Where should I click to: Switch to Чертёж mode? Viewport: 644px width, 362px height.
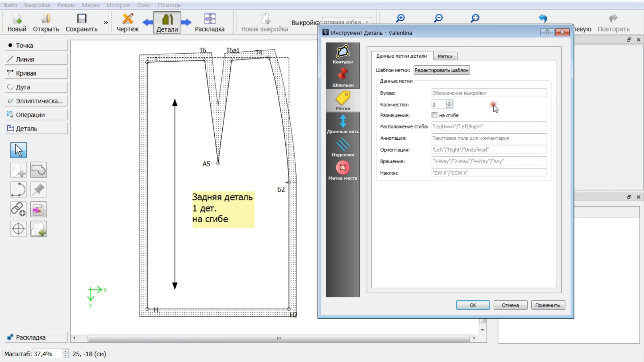click(x=127, y=23)
